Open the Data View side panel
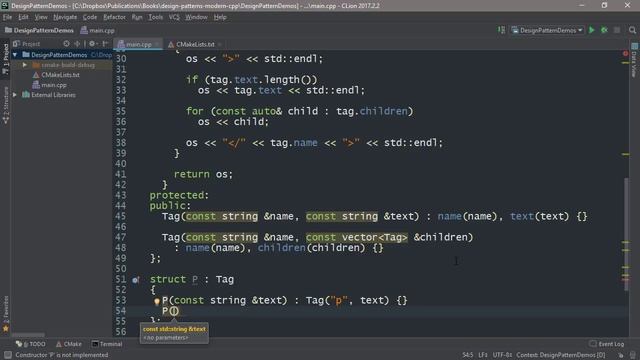This screenshot has height=360, width=640. 634,60
